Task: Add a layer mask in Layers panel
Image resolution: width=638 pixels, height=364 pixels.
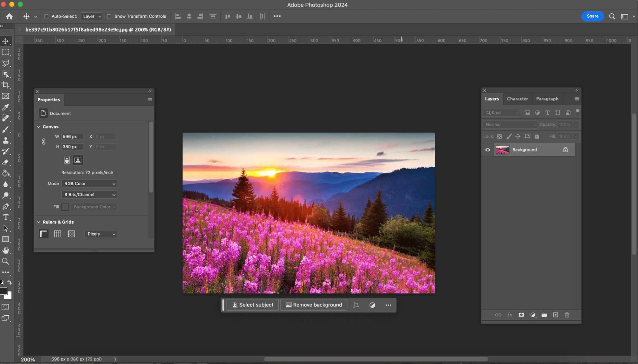Action: click(x=521, y=315)
